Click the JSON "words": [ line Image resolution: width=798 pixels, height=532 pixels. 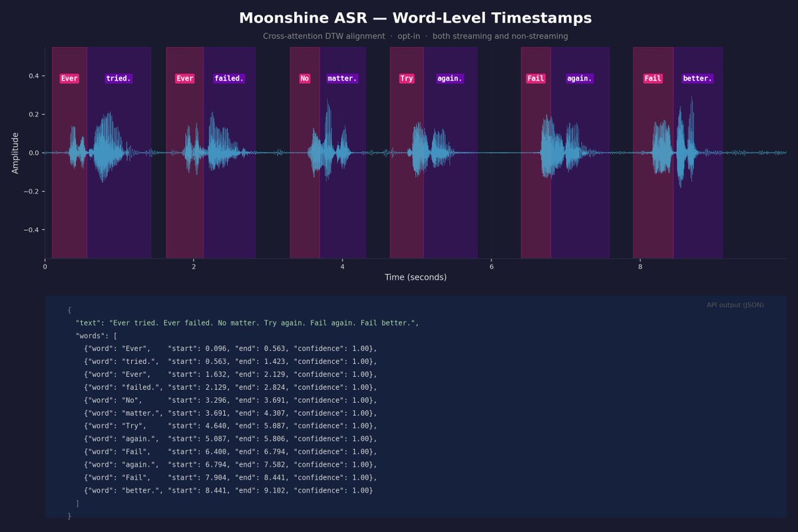[x=97, y=336]
